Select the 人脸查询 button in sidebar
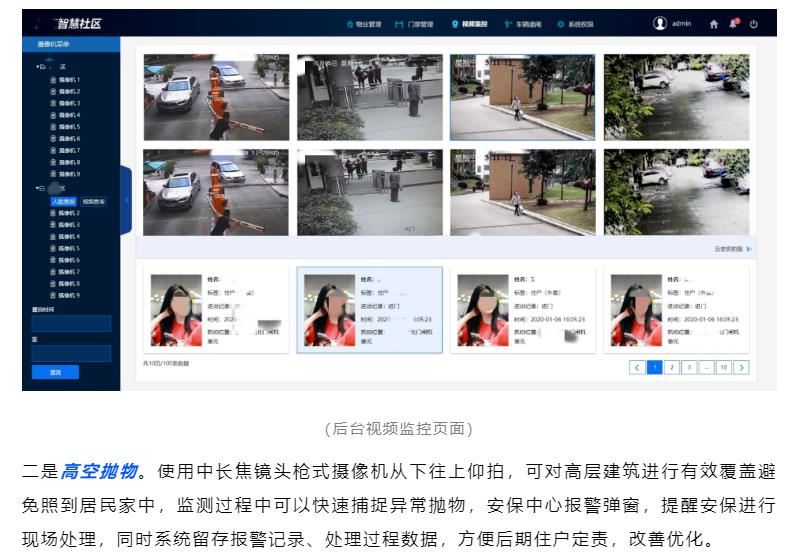This screenshot has height=557, width=800. 63,201
